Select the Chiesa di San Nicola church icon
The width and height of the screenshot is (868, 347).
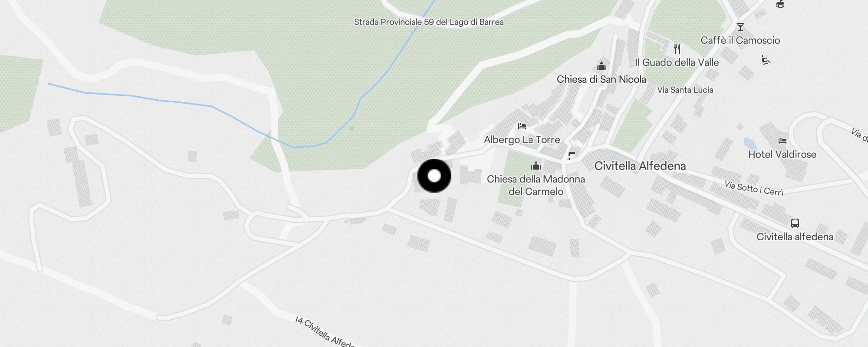(602, 66)
